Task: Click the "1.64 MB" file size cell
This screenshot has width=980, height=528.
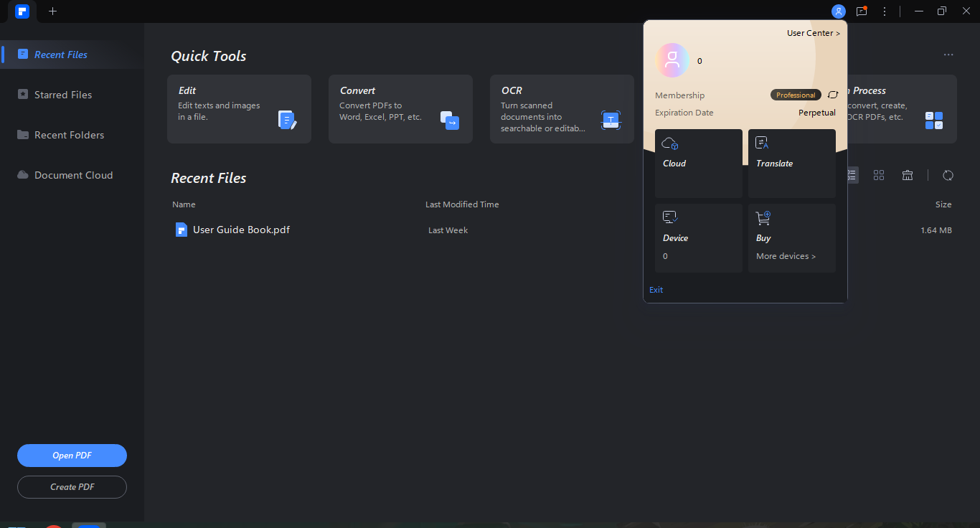Action: tap(936, 230)
